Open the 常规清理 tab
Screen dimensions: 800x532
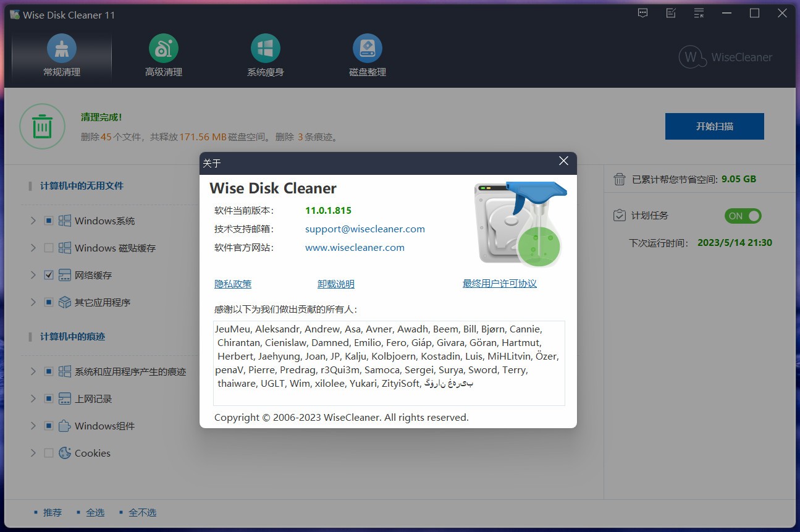62,56
